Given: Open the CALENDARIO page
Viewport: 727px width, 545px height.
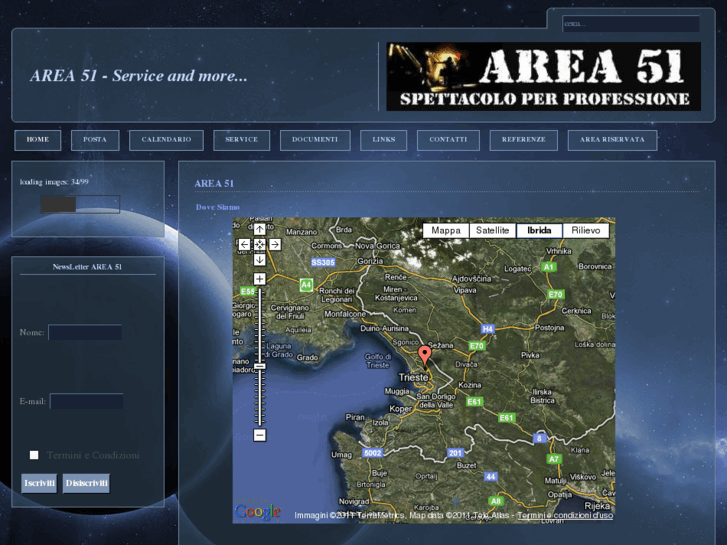Looking at the screenshot, I should click(166, 140).
